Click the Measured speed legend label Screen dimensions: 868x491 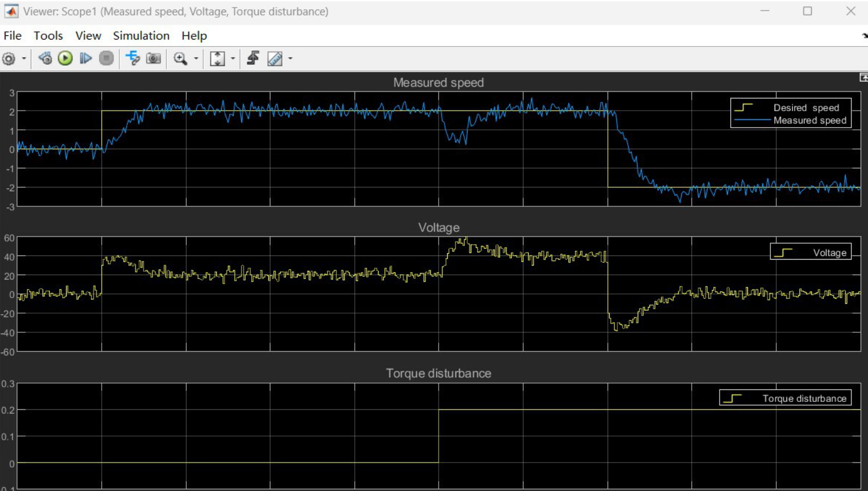coord(810,120)
